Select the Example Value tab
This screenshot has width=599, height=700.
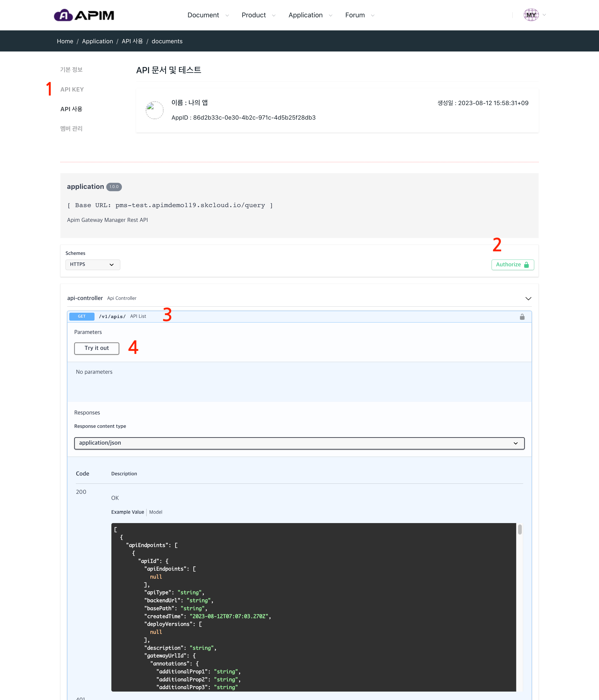pyautogui.click(x=127, y=512)
